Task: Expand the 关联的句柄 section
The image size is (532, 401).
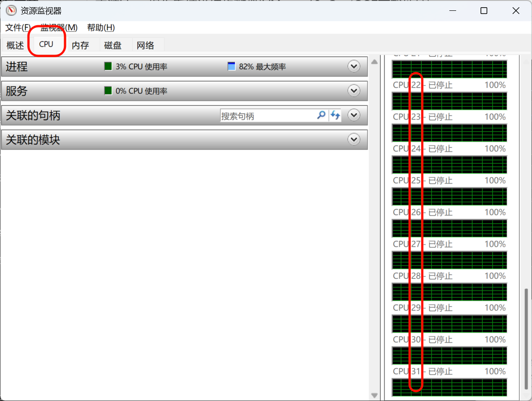Action: point(354,115)
